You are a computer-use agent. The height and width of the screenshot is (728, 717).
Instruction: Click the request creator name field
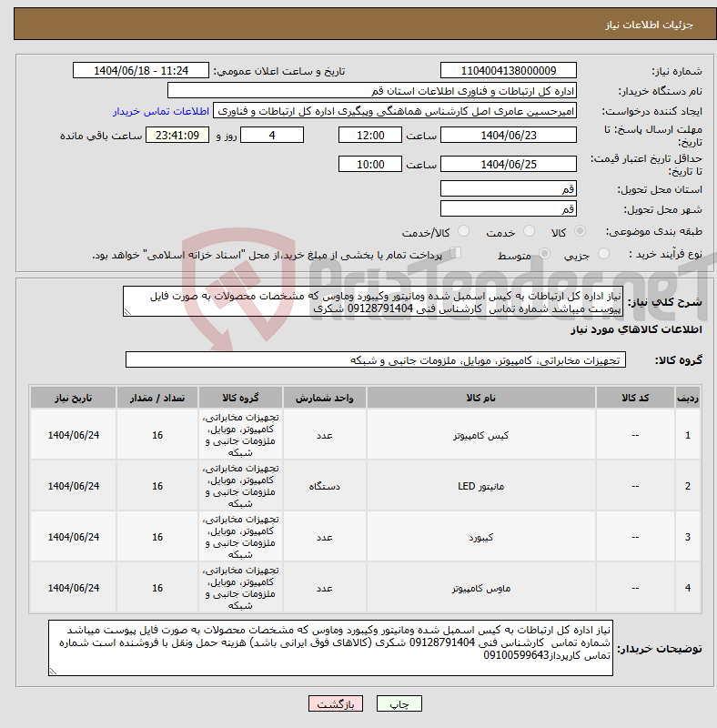pyautogui.click(x=395, y=111)
